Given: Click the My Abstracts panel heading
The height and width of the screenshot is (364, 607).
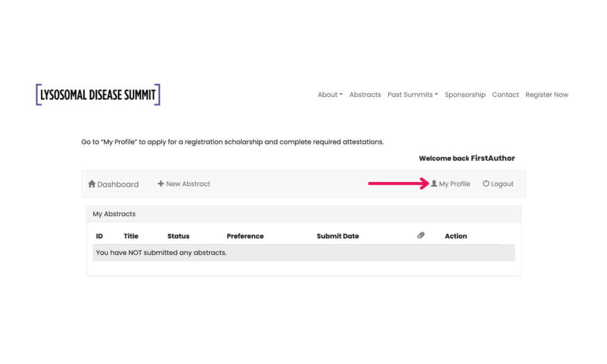Looking at the screenshot, I should [x=114, y=214].
